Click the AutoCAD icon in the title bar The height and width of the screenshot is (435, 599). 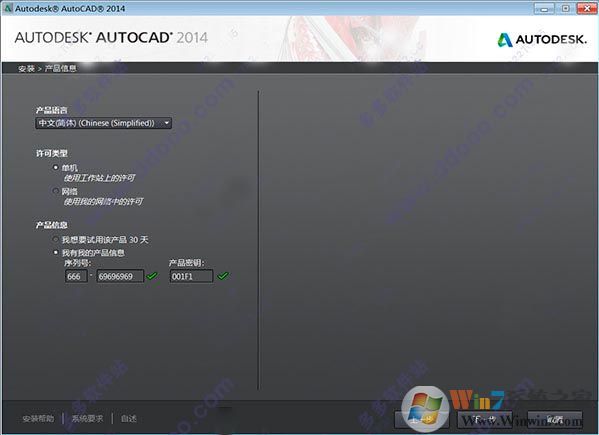(x=7, y=8)
